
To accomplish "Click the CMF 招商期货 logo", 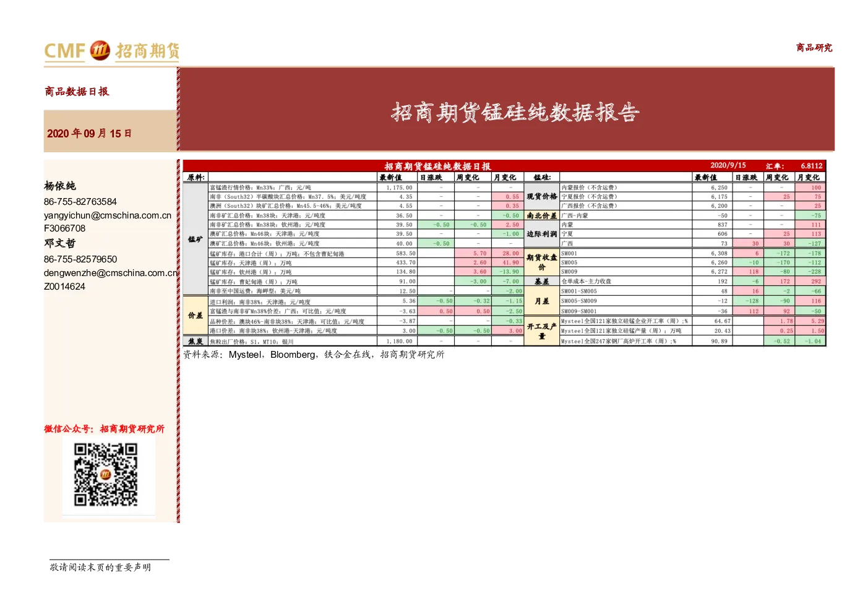I will [112, 51].
